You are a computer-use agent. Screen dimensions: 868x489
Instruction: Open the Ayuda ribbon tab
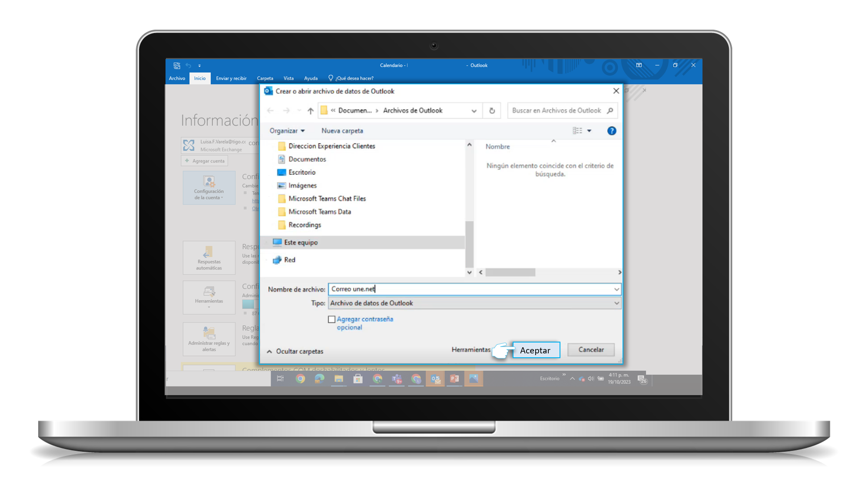point(311,78)
